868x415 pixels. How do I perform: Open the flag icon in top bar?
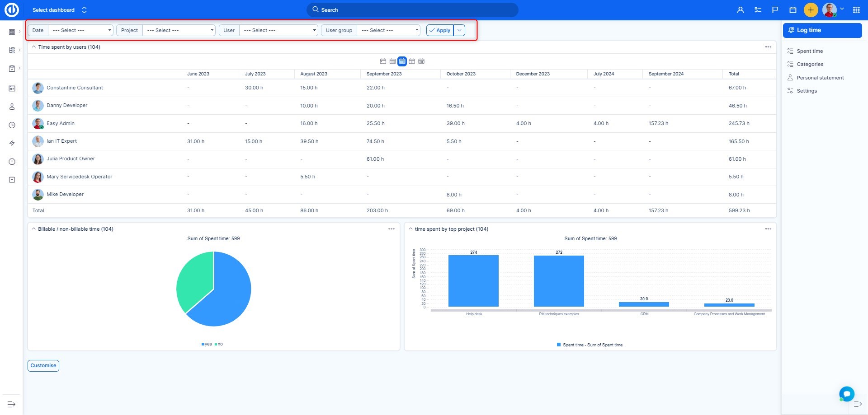pos(775,10)
